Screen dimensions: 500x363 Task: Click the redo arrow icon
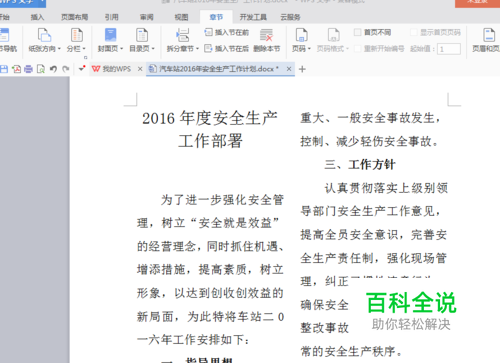click(66, 69)
